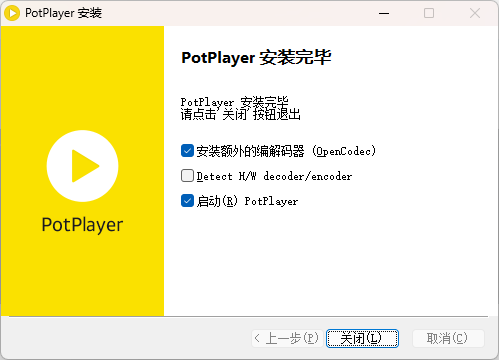
Task: Click the large PotPlayer play logo
Action: point(82,166)
